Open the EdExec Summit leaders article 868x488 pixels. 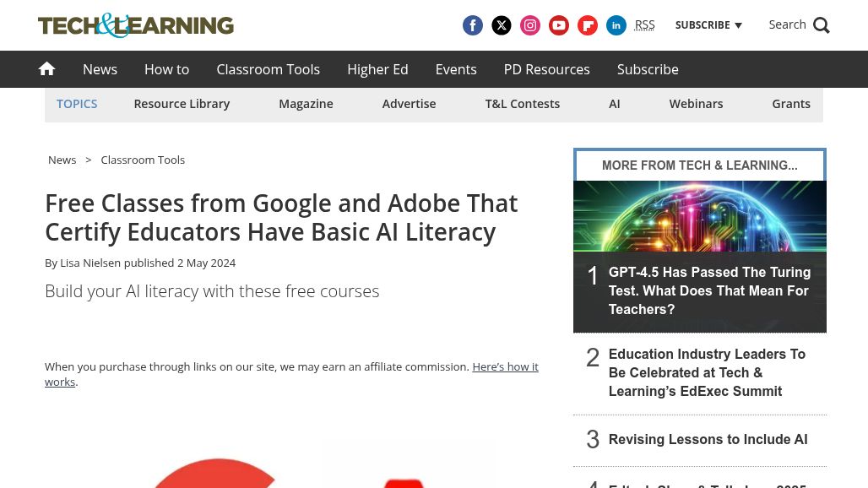(x=707, y=372)
